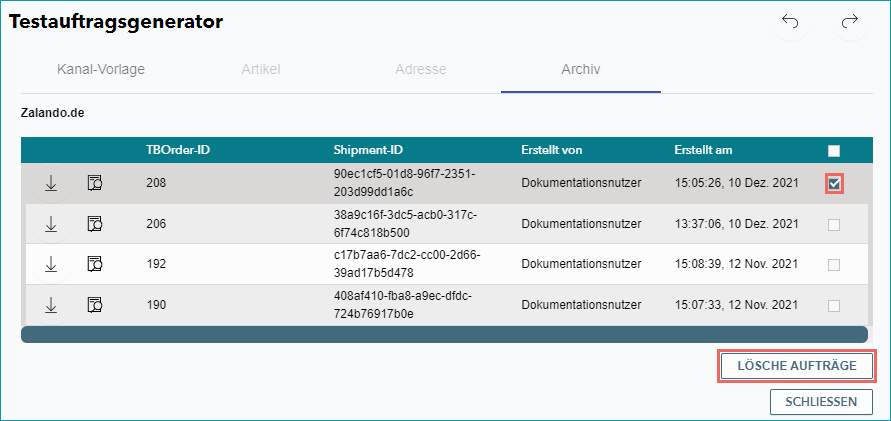Check the checkbox for order 192
This screenshot has width=891, height=421.
[x=834, y=265]
